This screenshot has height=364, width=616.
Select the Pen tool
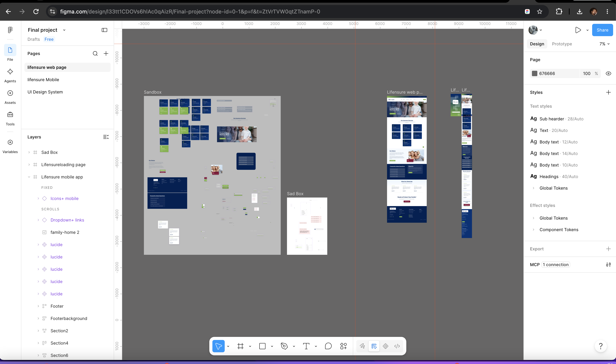[284, 346]
